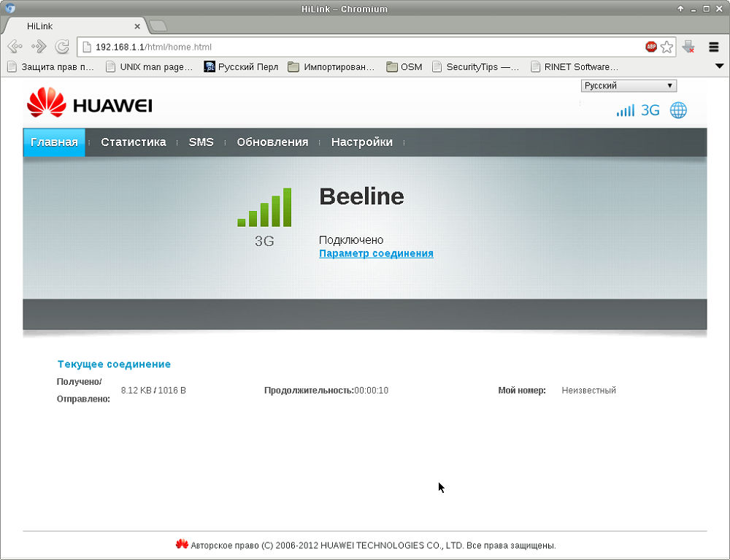Click the Подключено status text
The image size is (730, 560).
point(351,239)
